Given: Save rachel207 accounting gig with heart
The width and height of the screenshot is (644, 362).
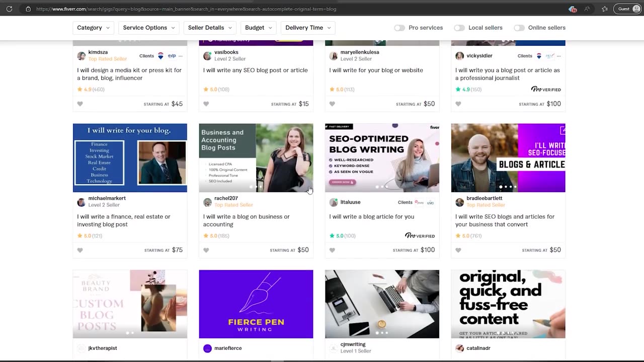Looking at the screenshot, I should click(206, 250).
